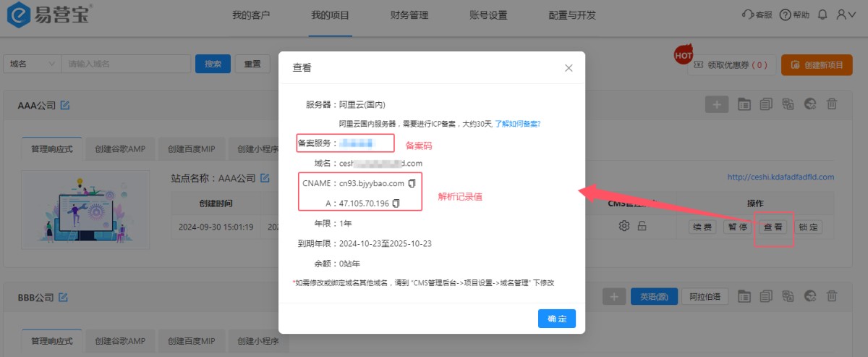Click copy documents icon in BBB公司 row
The width and height of the screenshot is (868, 357).
[767, 296]
